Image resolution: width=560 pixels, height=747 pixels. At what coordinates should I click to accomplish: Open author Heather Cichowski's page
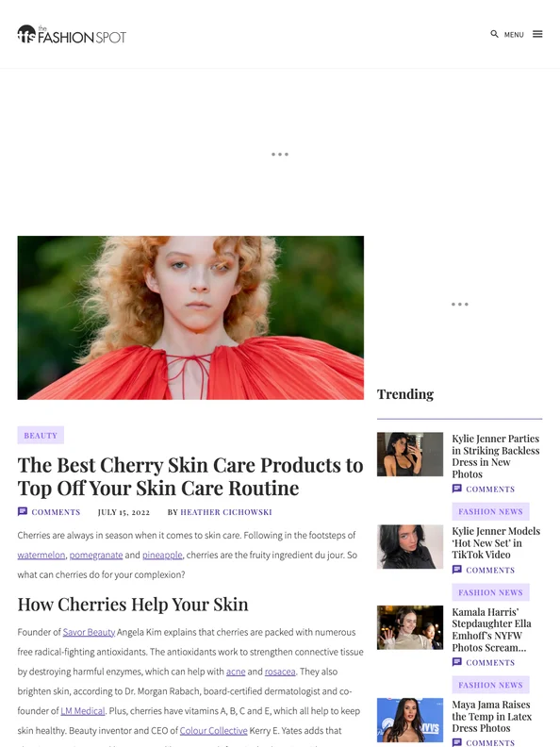pyautogui.click(x=225, y=512)
